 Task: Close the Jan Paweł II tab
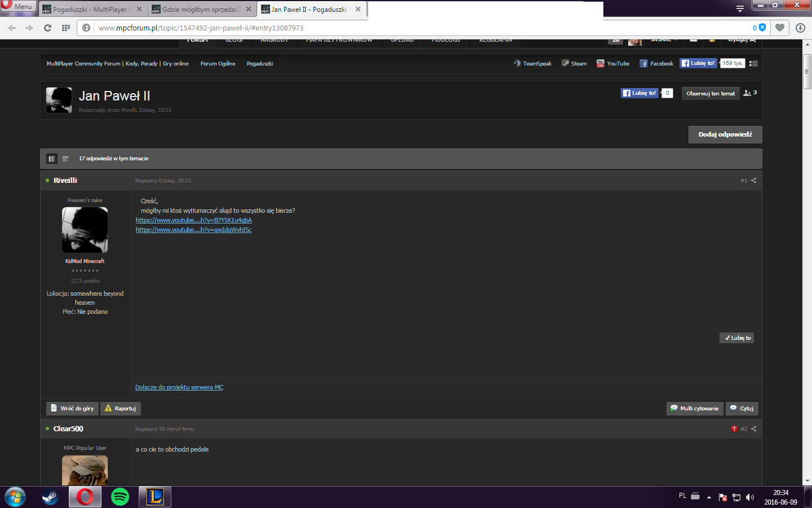coord(358,10)
